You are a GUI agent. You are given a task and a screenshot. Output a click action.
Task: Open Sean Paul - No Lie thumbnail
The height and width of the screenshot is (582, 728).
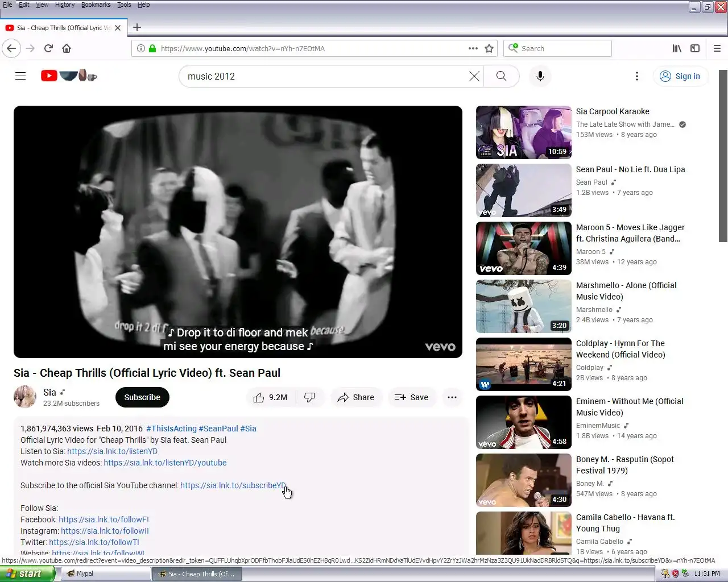click(523, 190)
